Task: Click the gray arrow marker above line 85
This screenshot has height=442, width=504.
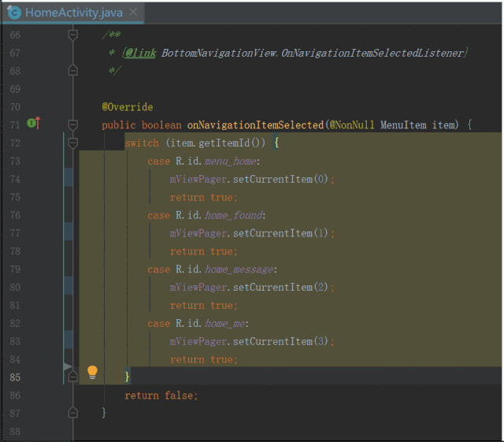Action: 68,366
